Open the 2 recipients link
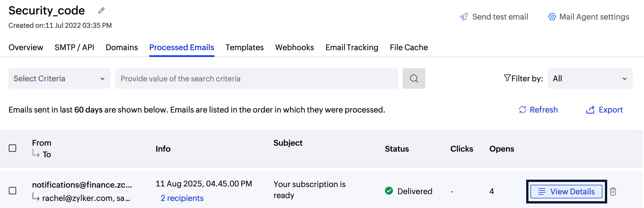This screenshot has height=208, width=644. [x=182, y=198]
